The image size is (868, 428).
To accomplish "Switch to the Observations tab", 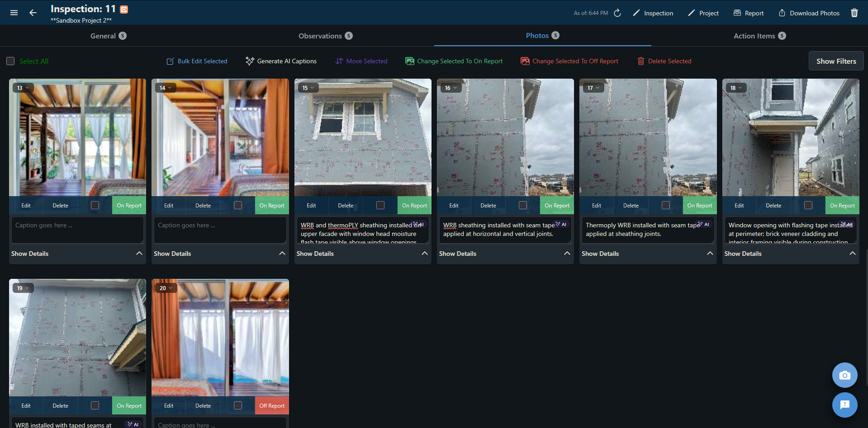I will [326, 36].
